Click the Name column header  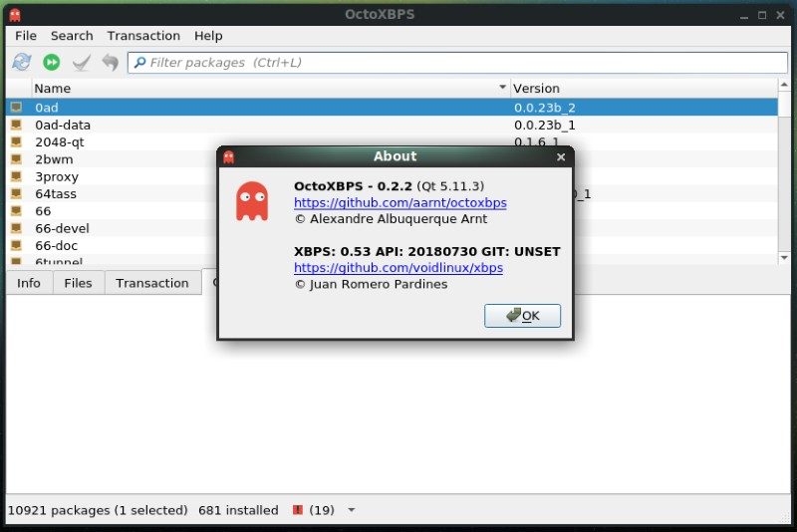(x=270, y=88)
